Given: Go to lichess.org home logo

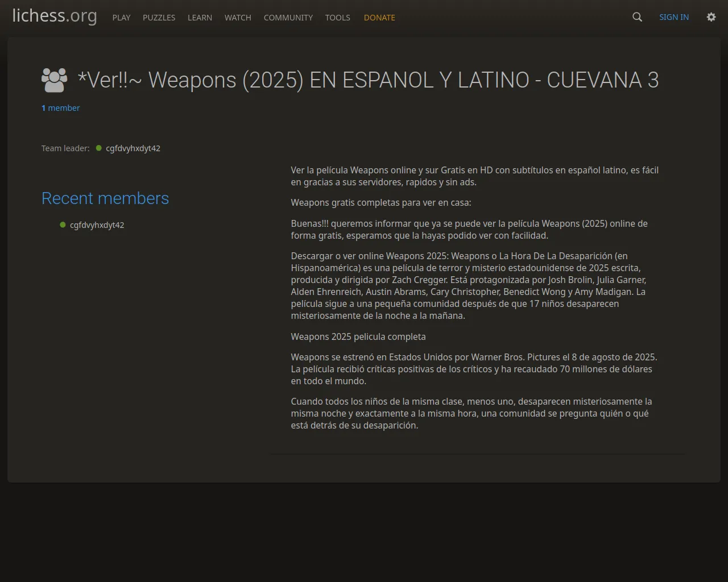Looking at the screenshot, I should [x=55, y=16].
